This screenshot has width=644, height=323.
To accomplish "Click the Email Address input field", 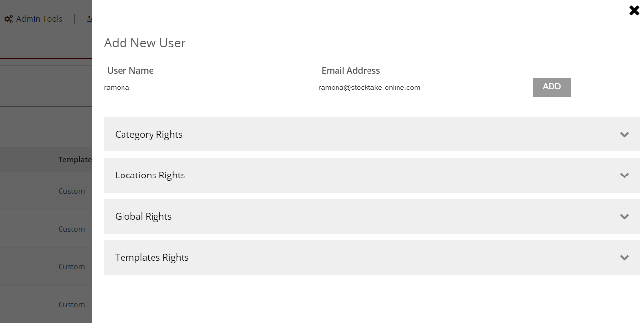I will (422, 88).
